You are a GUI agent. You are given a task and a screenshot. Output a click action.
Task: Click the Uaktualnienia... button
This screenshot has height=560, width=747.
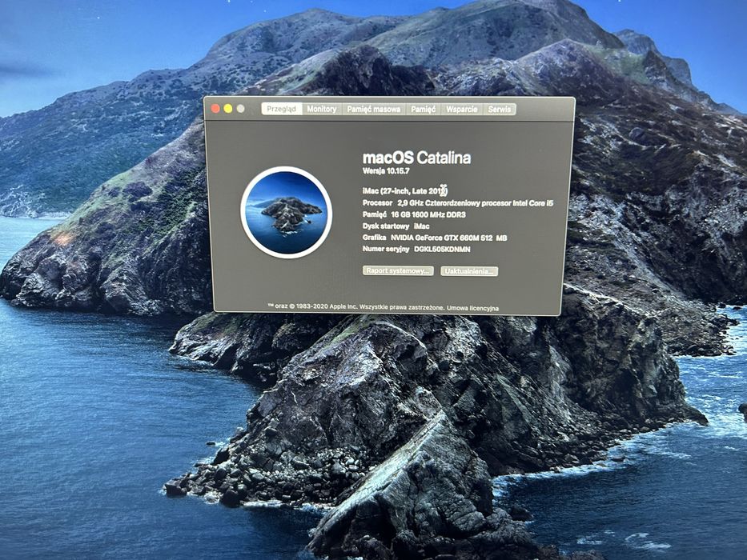click(469, 271)
